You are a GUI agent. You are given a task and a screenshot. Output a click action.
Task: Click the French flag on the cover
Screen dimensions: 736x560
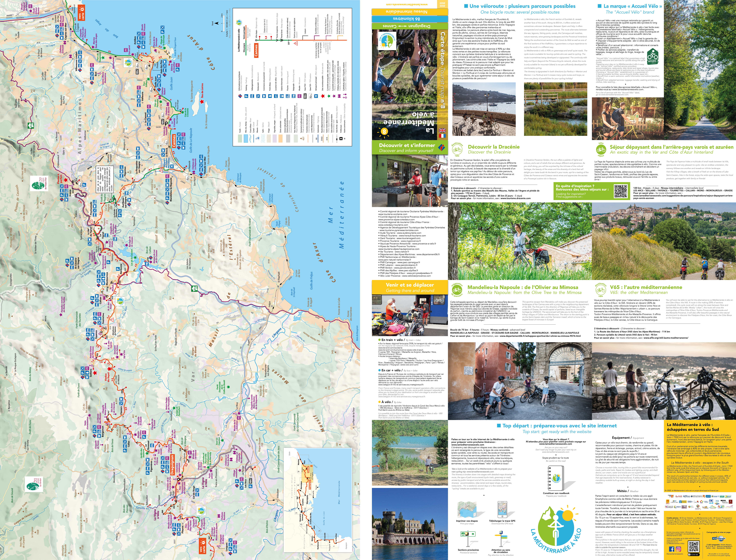(x=442, y=136)
